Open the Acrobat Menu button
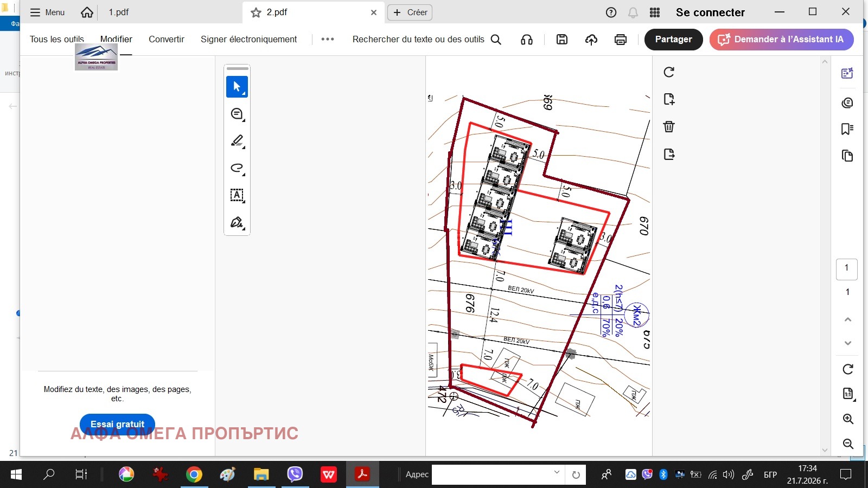This screenshot has height=488, width=868. click(47, 12)
